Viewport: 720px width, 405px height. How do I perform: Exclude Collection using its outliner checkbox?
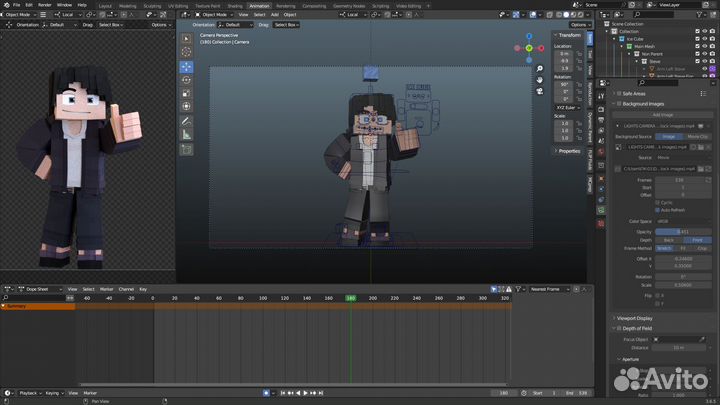click(698, 31)
